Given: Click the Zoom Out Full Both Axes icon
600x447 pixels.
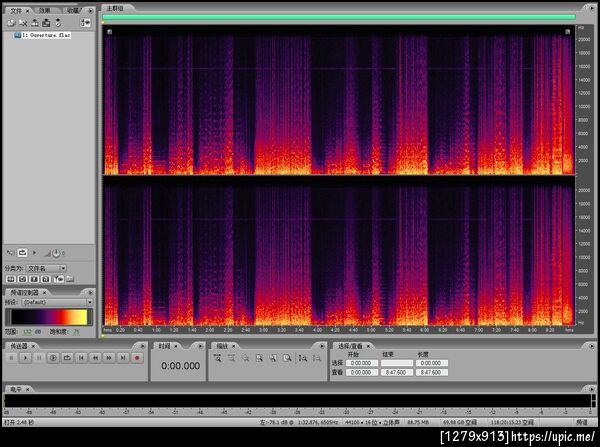Looking at the screenshot, I should pos(245,358).
